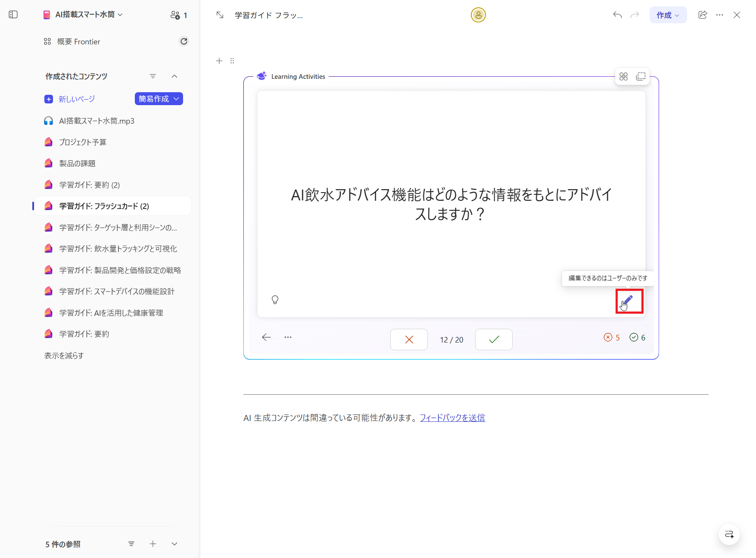Open the share options
This screenshot has height=558, width=756.
coord(703,14)
